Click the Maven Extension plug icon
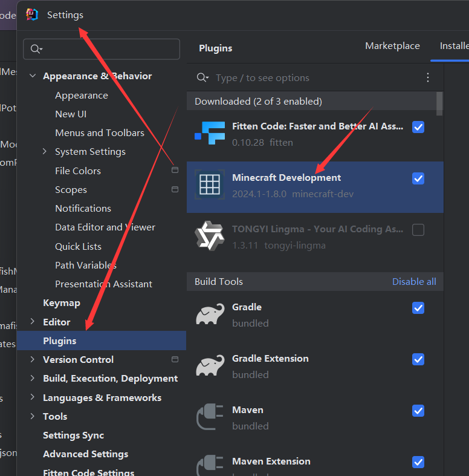469x476 pixels. tap(210, 466)
